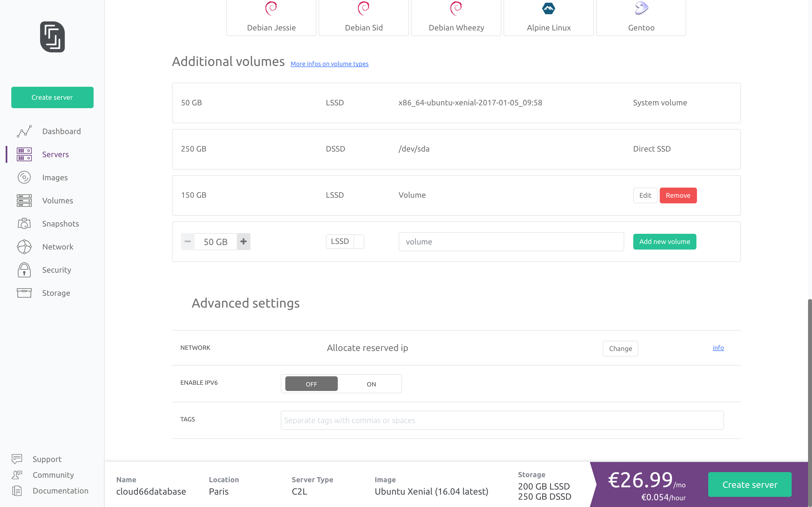Open the Security section
Image resolution: width=812 pixels, height=507 pixels.
point(56,270)
